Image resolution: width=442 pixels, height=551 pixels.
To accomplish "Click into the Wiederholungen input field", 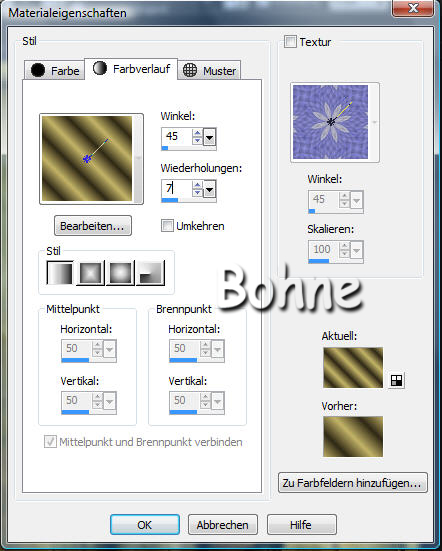I will point(177,189).
